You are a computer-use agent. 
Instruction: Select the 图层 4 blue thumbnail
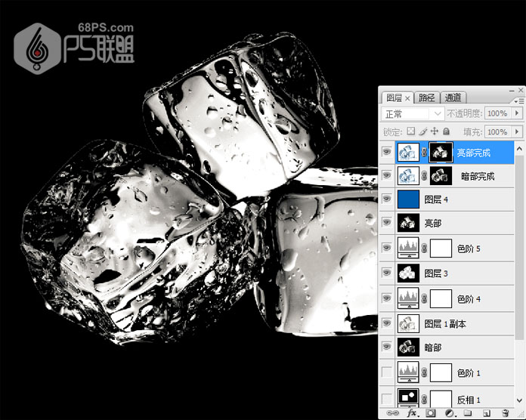click(408, 199)
